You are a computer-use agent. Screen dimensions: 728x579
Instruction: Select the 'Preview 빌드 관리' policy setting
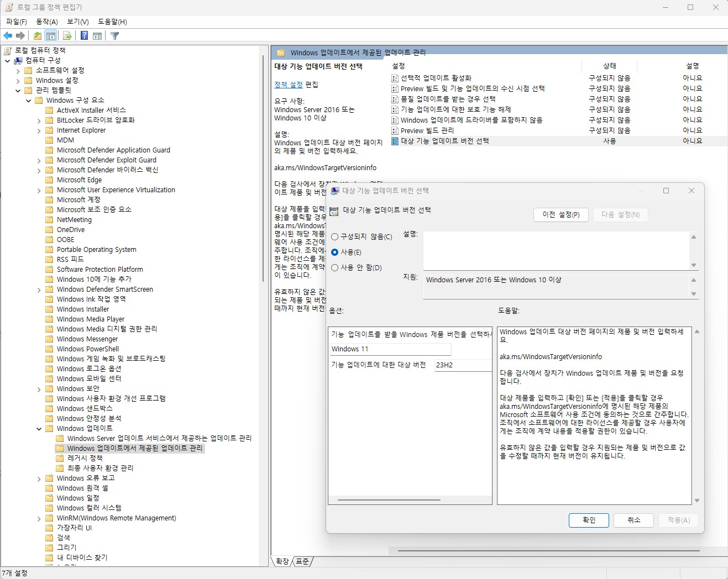427,131
